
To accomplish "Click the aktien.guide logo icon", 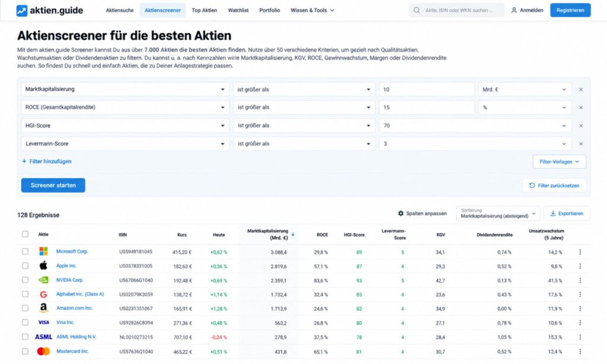I will (x=22, y=11).
